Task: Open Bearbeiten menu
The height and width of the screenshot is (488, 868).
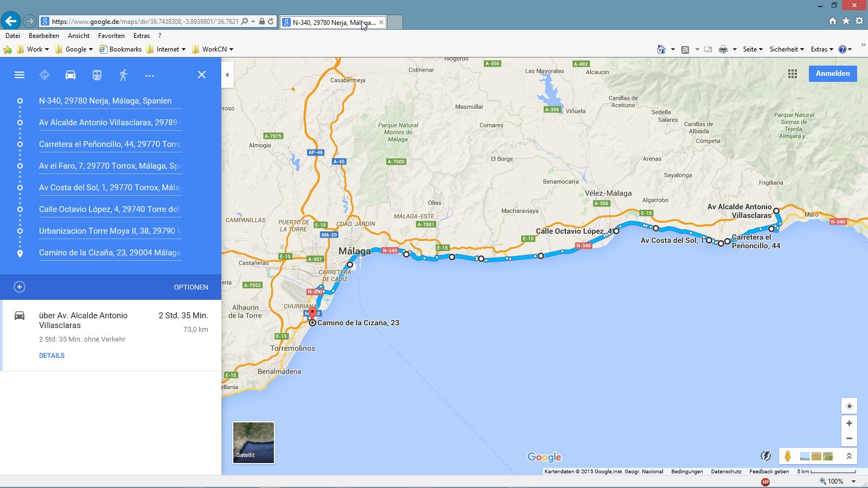Action: point(44,36)
